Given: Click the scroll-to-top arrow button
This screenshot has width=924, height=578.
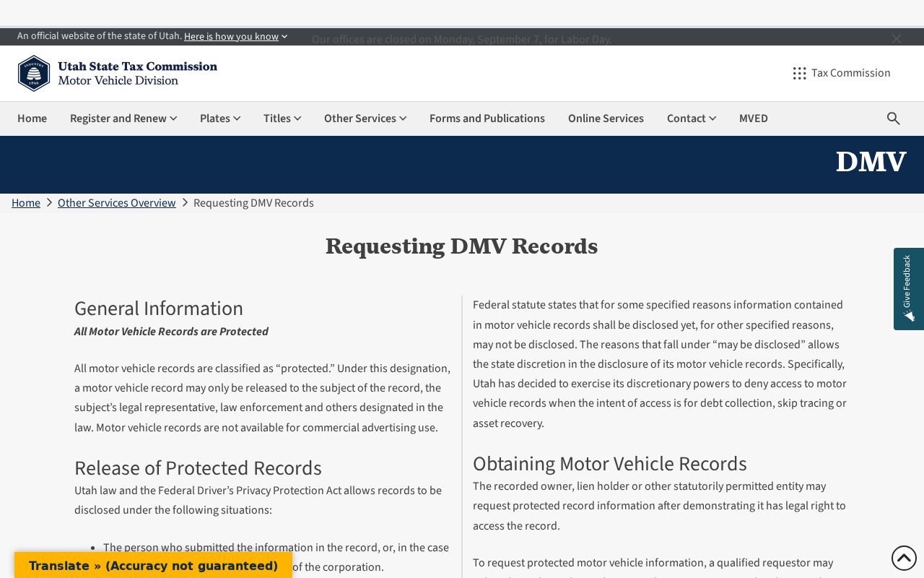Looking at the screenshot, I should (x=904, y=558).
